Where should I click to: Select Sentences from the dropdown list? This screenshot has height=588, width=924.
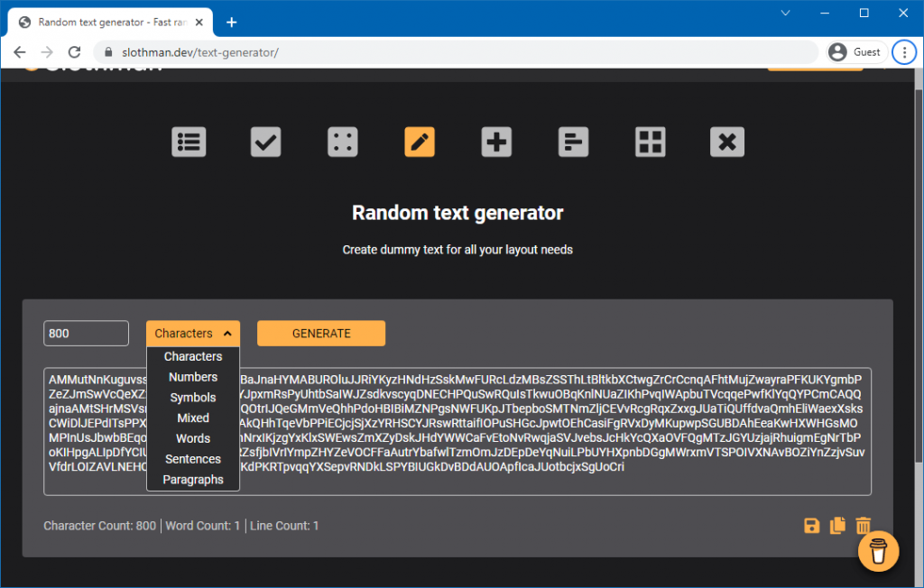(192, 458)
